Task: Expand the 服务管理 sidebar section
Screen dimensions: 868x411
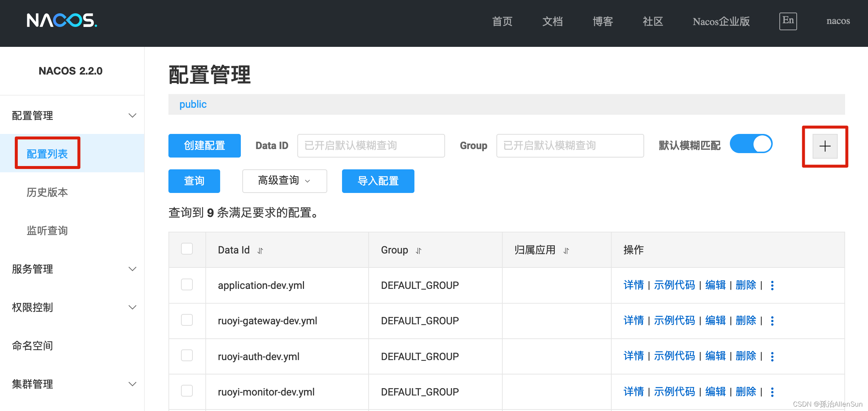Action: coord(72,269)
